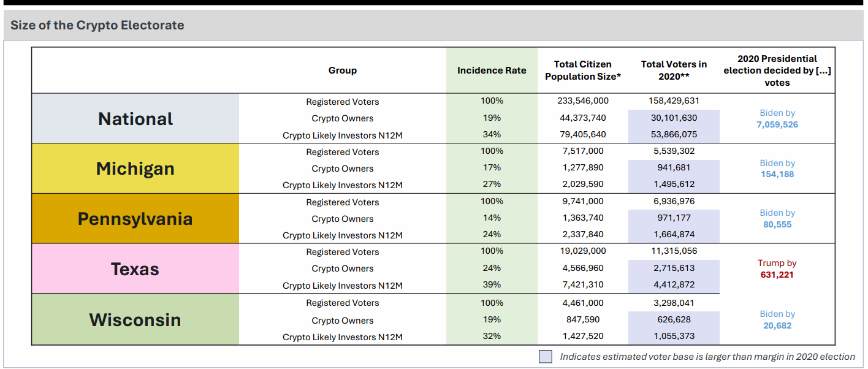868x369 pixels.
Task: Click Michigan crypto owners incidence rate 17%
Action: [x=492, y=167]
